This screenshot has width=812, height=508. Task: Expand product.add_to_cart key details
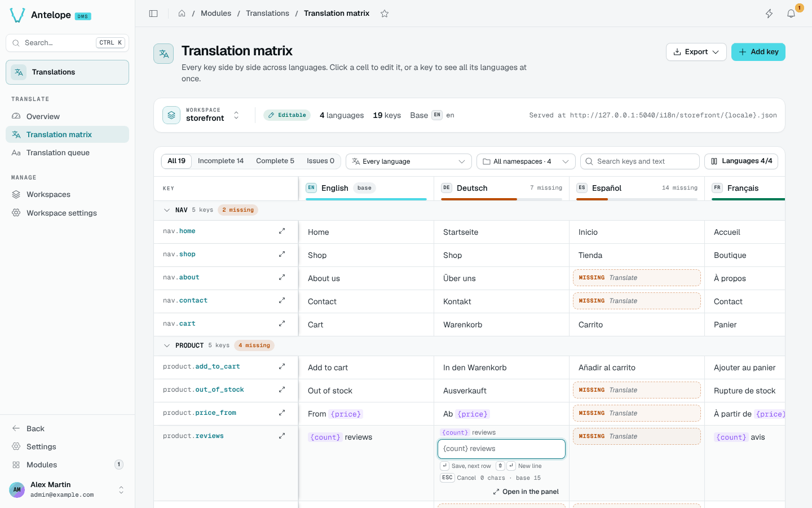[x=282, y=366]
